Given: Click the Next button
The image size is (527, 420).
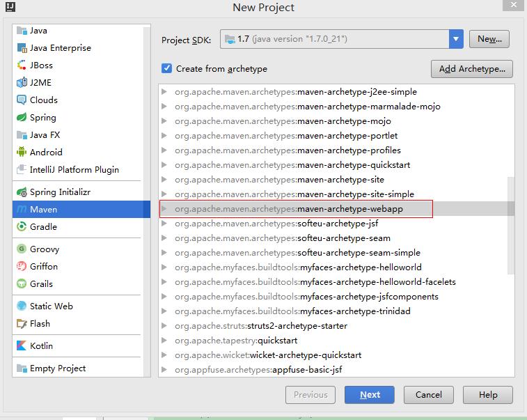Looking at the screenshot, I should click(x=370, y=395).
